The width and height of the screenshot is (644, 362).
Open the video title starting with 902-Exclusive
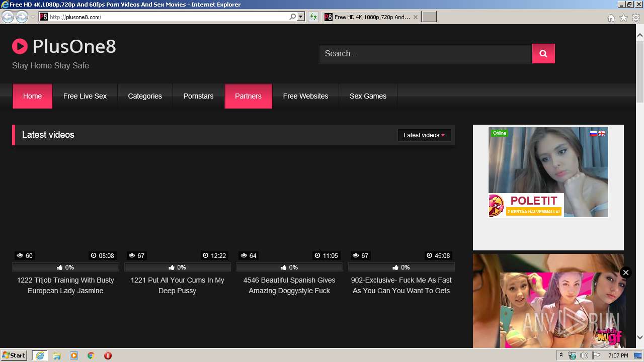401,286
